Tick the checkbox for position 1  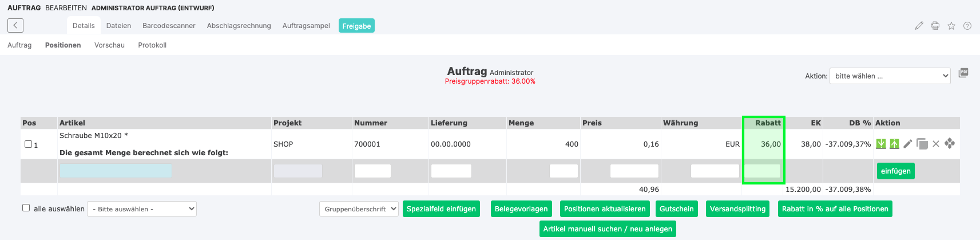(x=28, y=144)
